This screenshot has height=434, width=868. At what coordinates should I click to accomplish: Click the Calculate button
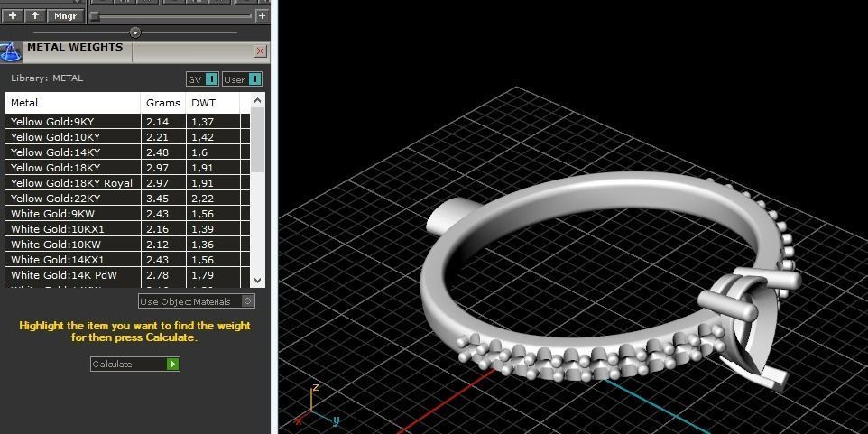135,364
